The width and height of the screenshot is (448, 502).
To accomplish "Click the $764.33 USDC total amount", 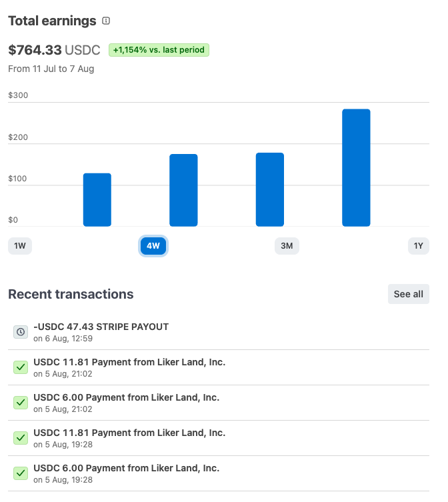I will 54,50.
